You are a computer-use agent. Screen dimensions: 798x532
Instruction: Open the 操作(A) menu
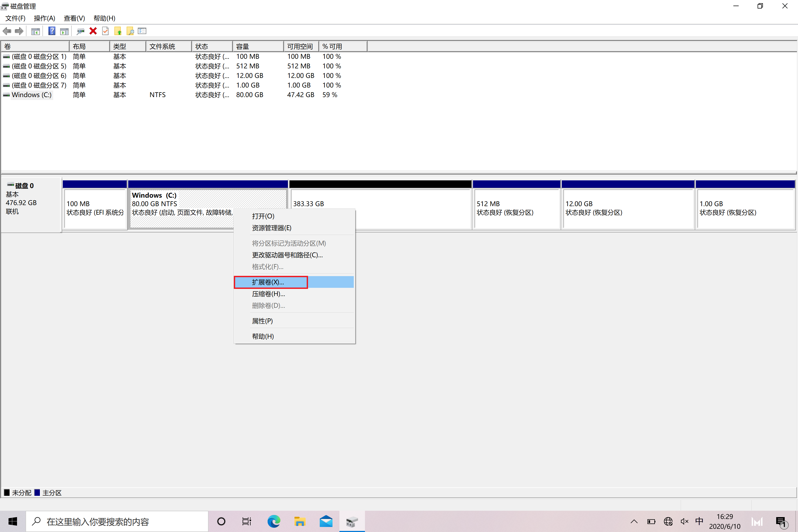(44, 18)
